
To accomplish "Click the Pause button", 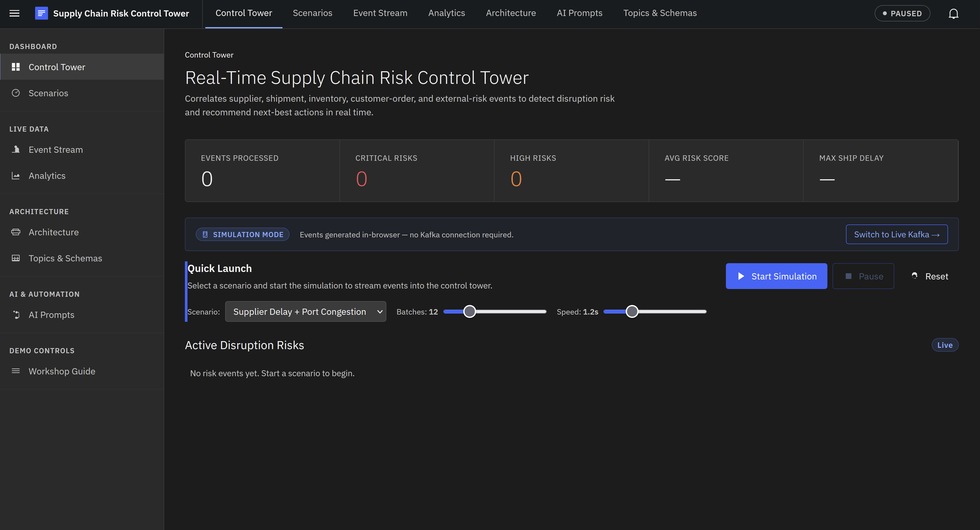I will pyautogui.click(x=863, y=276).
